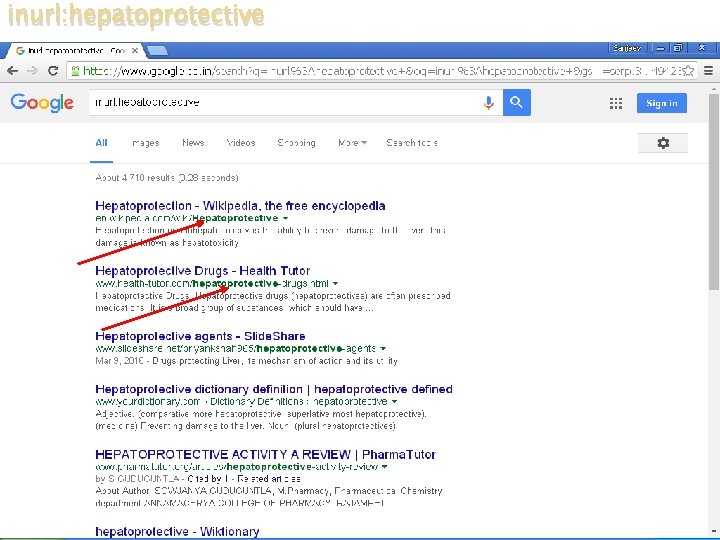Open search settings gear icon
The width and height of the screenshot is (720, 540).
pyautogui.click(x=663, y=143)
